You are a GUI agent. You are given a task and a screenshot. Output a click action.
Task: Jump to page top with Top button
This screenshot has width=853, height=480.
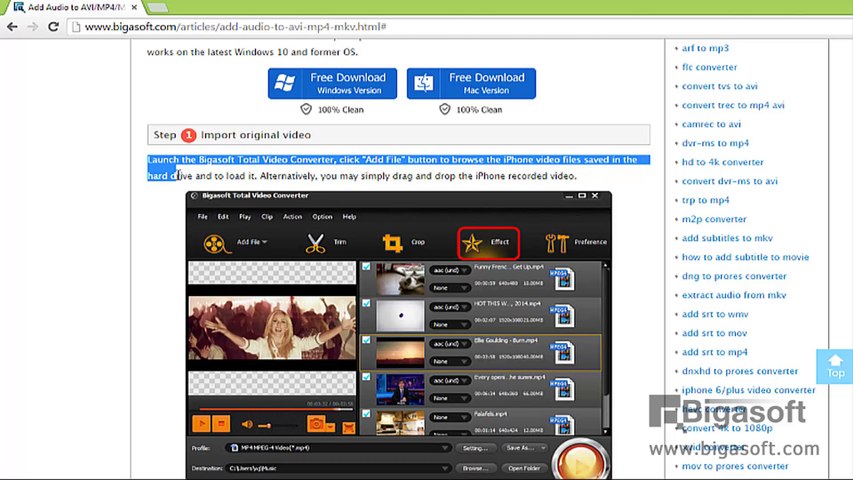pos(835,366)
